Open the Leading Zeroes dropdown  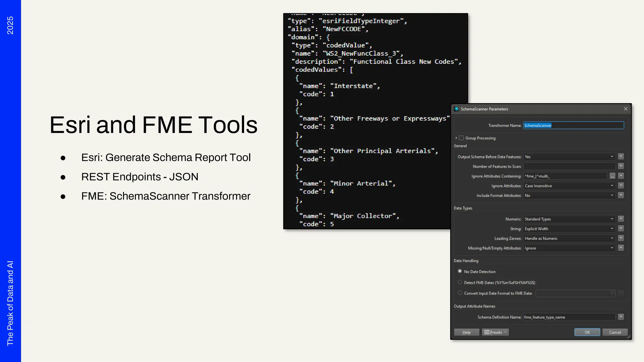click(569, 239)
